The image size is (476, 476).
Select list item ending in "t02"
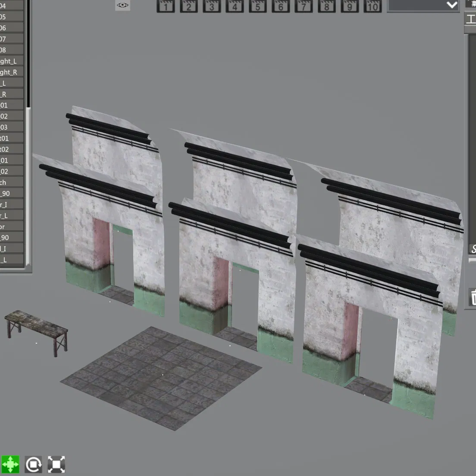tap(12, 149)
